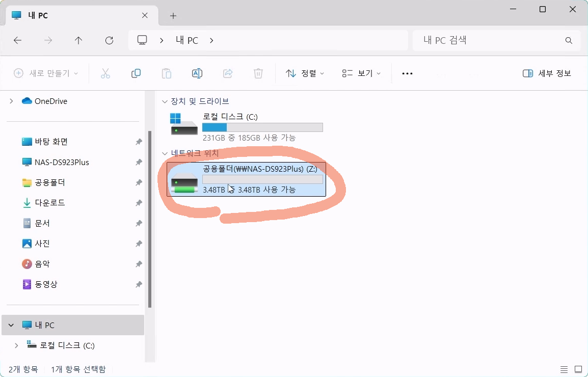Click the Rename icon in toolbar

coord(197,73)
